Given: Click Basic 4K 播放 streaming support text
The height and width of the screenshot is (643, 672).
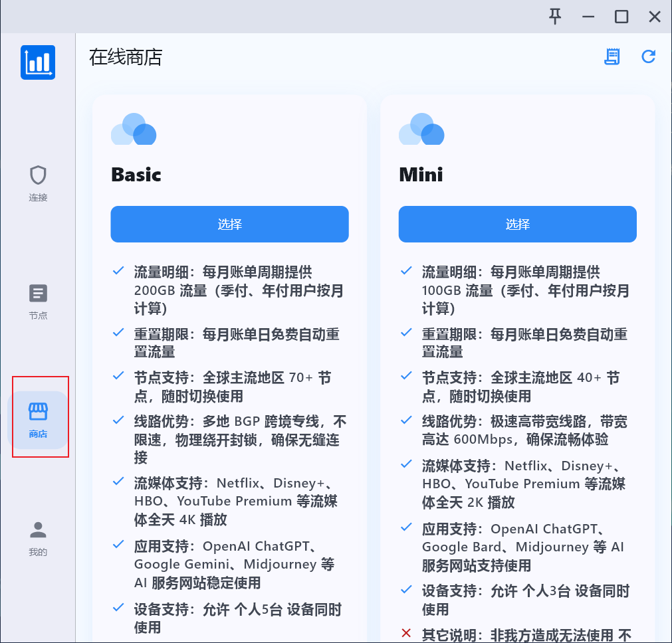Looking at the screenshot, I should pos(236,502).
